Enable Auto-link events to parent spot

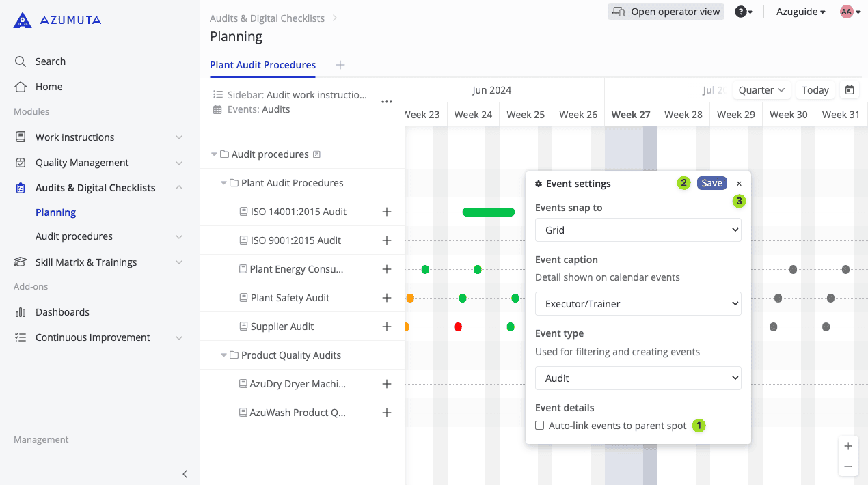pos(540,426)
